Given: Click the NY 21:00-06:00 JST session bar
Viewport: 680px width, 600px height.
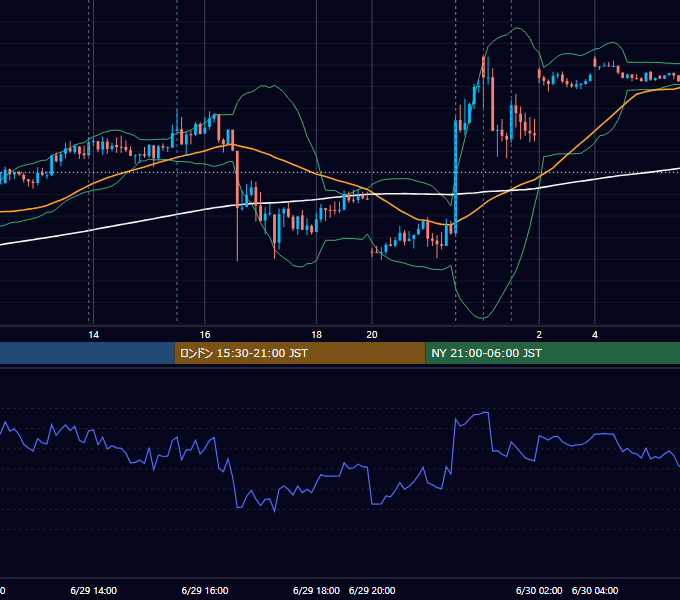Looking at the screenshot, I should point(552,353).
